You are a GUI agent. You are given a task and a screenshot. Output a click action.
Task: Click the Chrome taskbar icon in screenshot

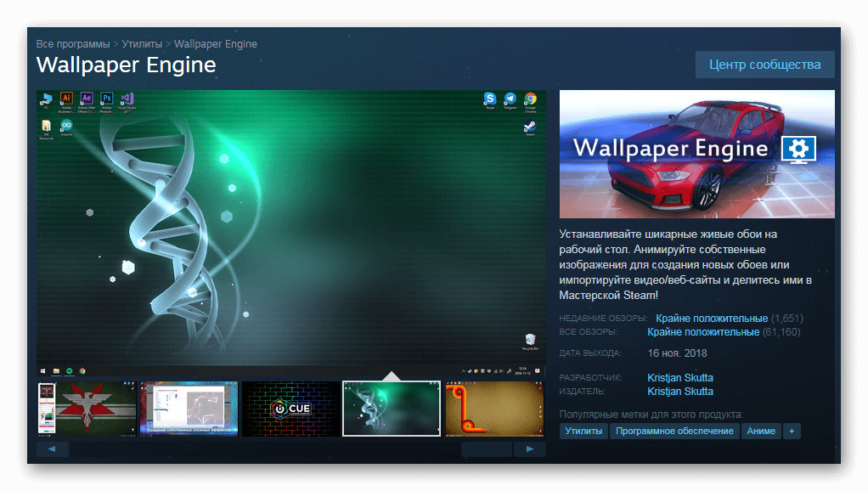[x=82, y=371]
